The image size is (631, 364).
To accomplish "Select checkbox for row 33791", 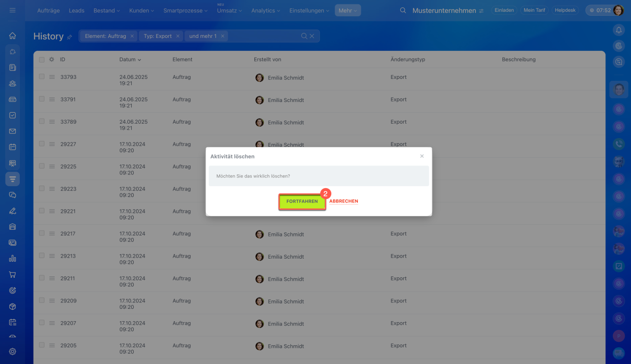I will 42,99.
